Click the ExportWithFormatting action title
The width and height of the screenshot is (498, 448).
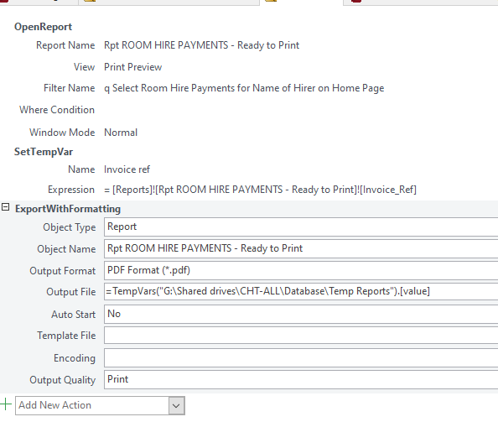[68, 209]
